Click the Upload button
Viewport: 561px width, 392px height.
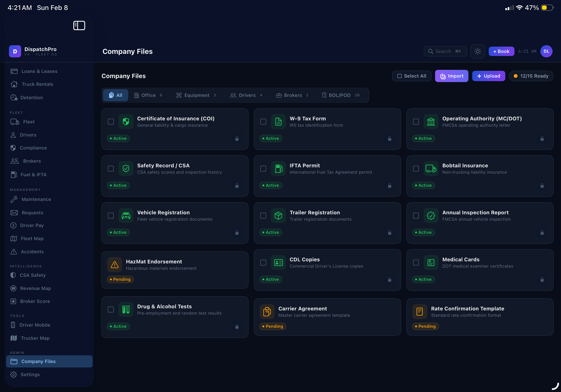pos(488,76)
